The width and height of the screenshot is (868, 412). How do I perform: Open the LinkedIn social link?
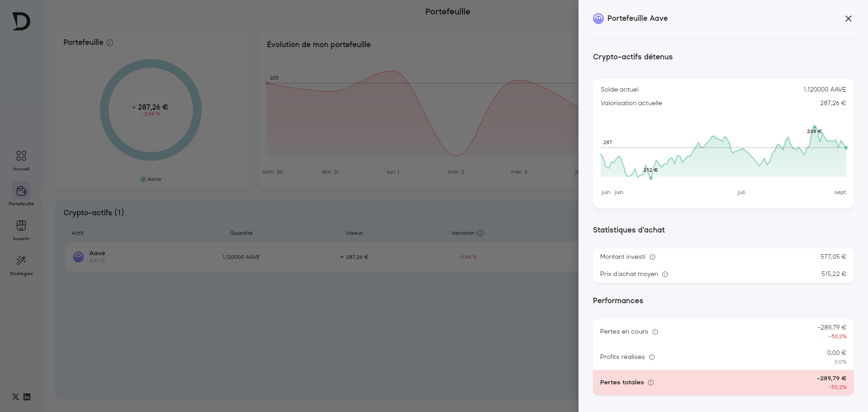(27, 397)
